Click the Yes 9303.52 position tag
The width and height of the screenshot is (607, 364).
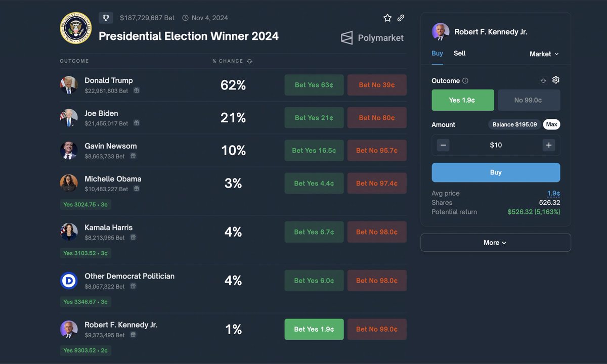click(x=85, y=350)
